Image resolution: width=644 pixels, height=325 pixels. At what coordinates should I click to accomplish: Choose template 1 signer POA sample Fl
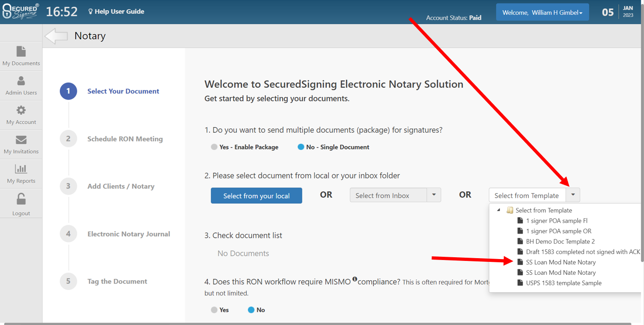coord(556,220)
